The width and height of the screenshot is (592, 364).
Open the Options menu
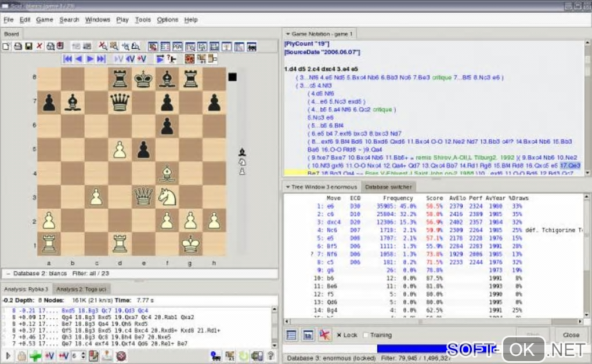pos(168,20)
